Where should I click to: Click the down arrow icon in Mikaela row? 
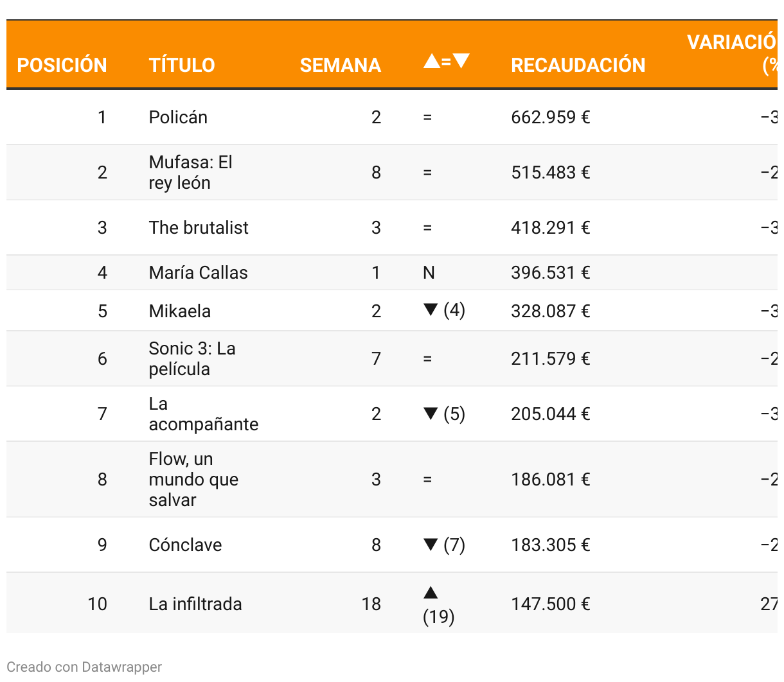(431, 310)
